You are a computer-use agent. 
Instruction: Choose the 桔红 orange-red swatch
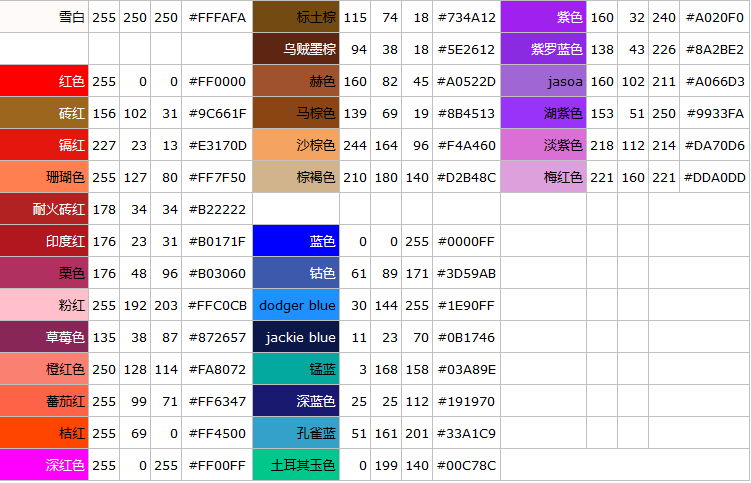[x=44, y=433]
